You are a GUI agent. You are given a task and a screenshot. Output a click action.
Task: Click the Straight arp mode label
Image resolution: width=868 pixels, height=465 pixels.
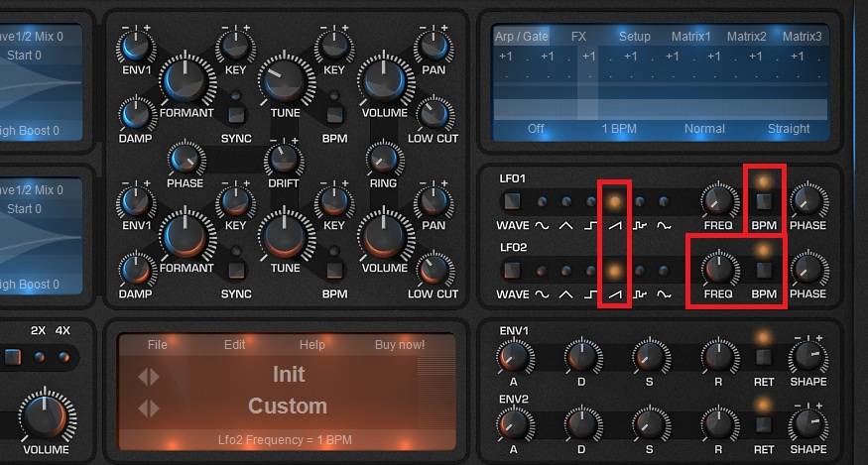tap(789, 129)
